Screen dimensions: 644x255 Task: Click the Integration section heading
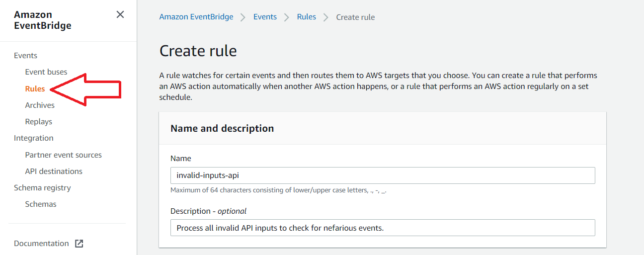click(x=34, y=138)
